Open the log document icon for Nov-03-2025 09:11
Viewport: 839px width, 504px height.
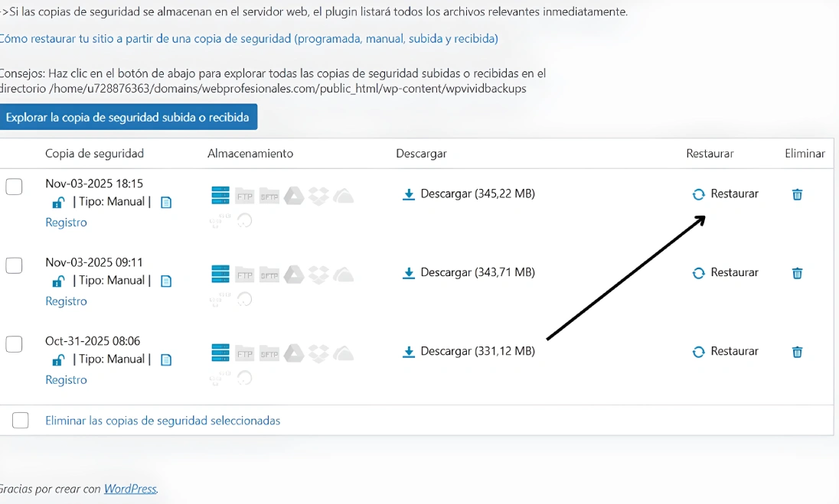pyautogui.click(x=166, y=281)
